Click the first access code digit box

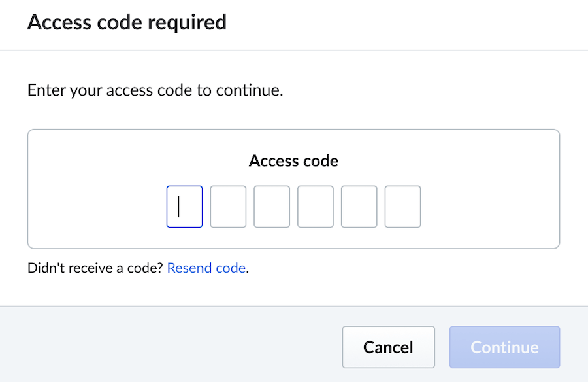(x=185, y=207)
